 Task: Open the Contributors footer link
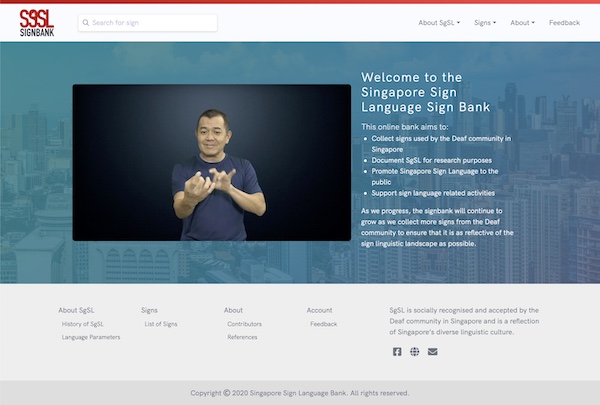(x=245, y=324)
